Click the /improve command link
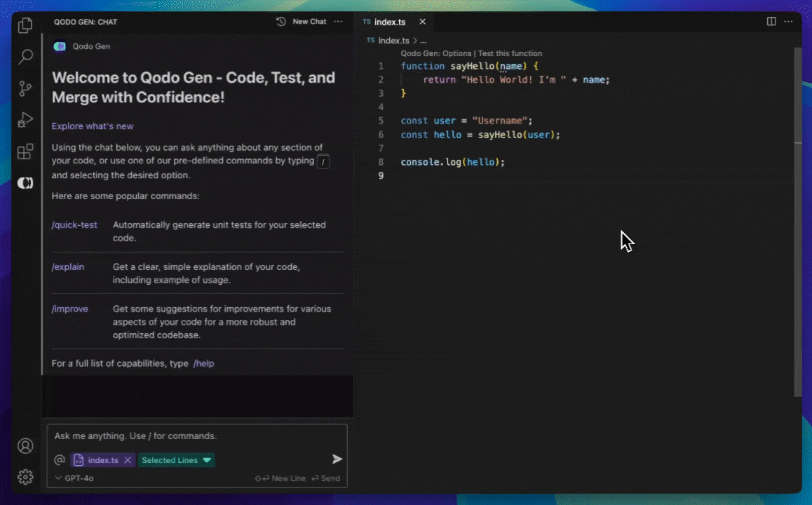Screen dimensions: 812x505 pyautogui.click(x=69, y=309)
